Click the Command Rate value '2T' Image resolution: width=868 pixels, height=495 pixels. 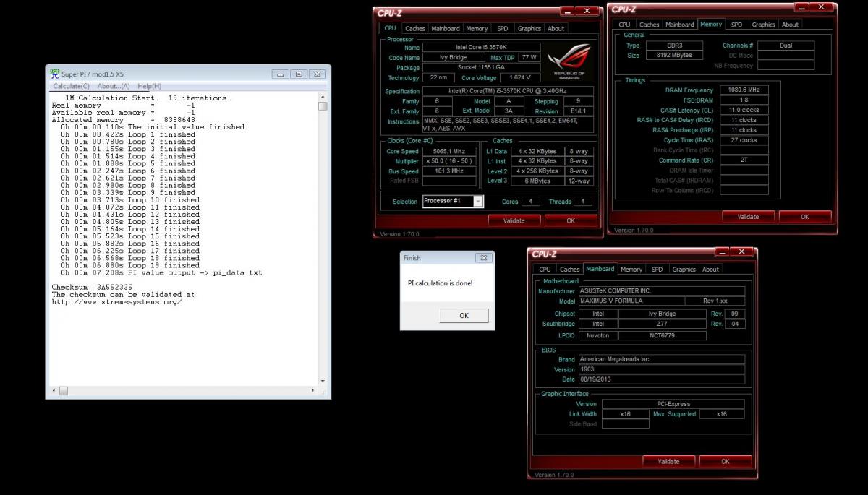pos(744,160)
